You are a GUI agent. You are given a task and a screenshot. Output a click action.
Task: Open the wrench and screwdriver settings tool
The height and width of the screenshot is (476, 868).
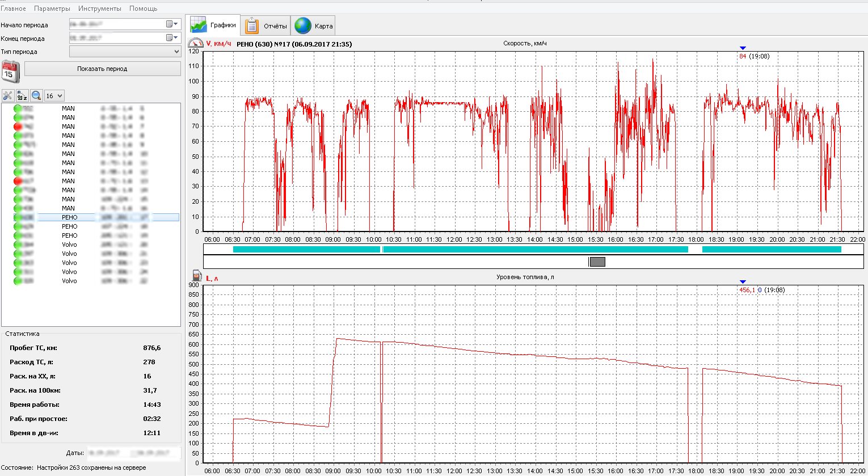click(x=8, y=96)
